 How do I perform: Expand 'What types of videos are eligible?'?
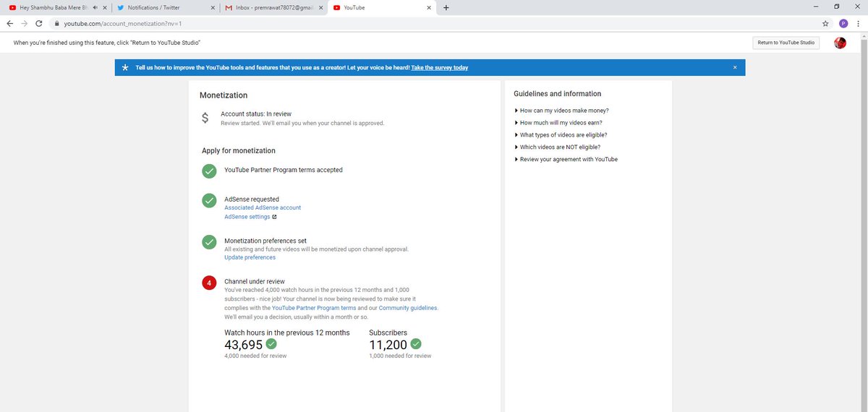561,135
